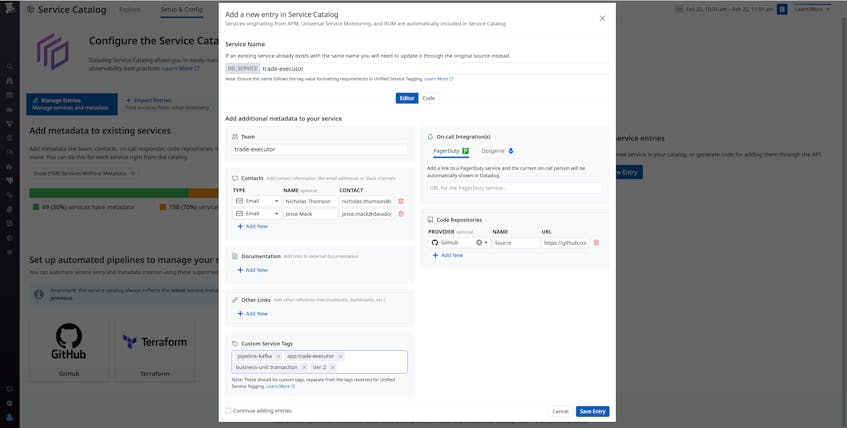Image resolution: width=847 pixels, height=428 pixels.
Task: Select the Opsgenie integration tab
Action: (x=497, y=151)
